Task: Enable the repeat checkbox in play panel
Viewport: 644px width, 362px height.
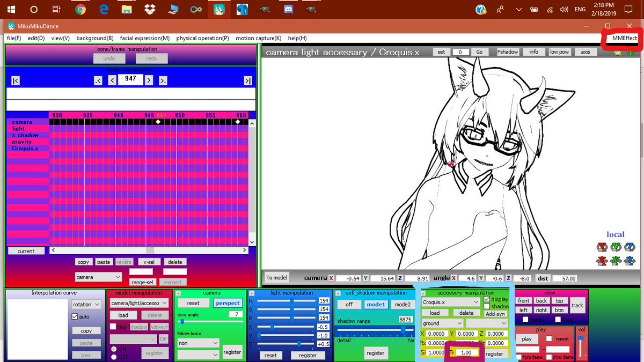Action: (549, 339)
